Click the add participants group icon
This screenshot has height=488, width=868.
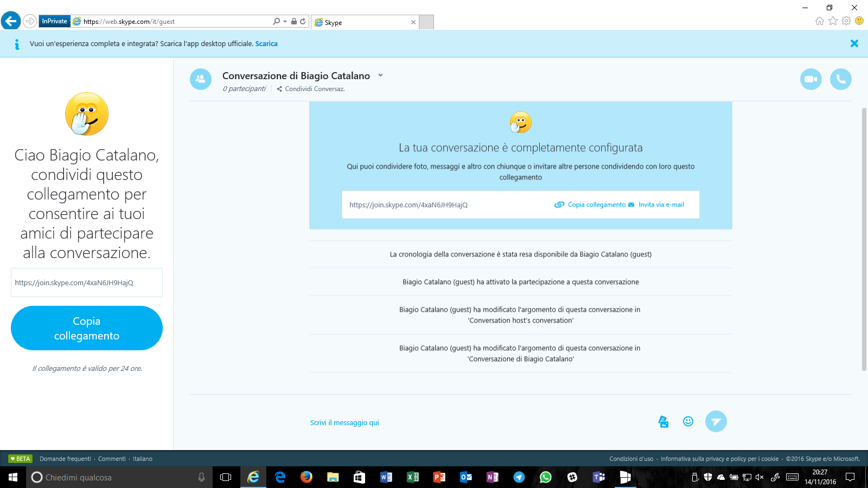(201, 79)
